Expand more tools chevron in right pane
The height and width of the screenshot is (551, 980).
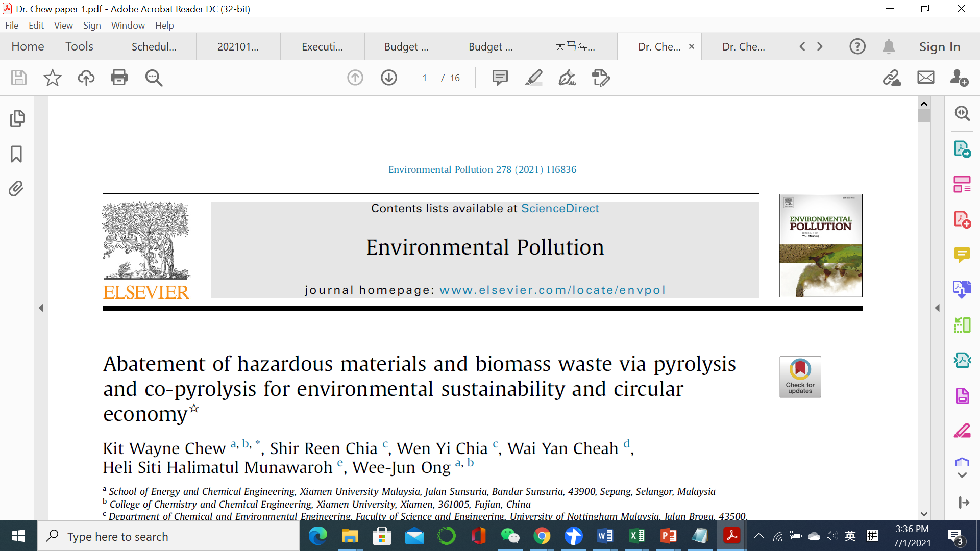point(962,475)
